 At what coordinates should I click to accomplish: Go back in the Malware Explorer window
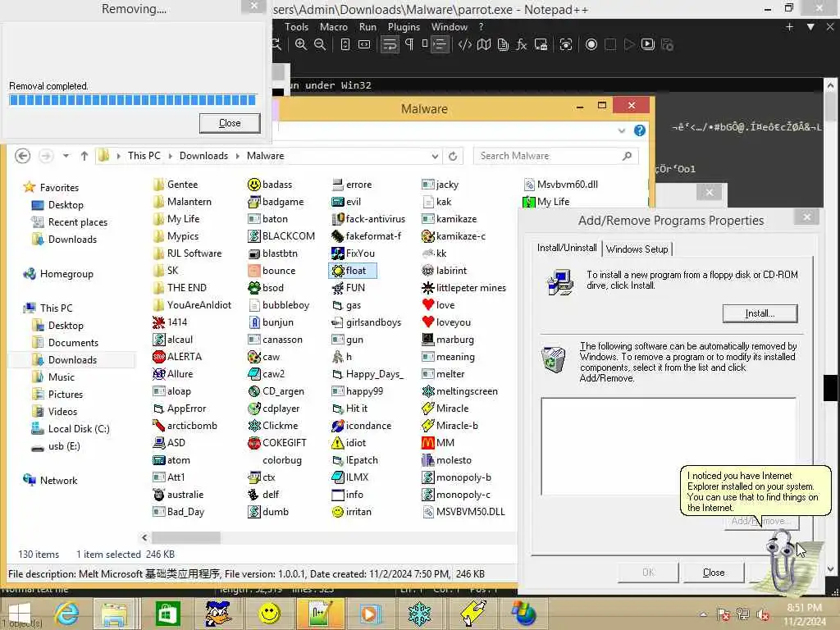[x=22, y=156]
